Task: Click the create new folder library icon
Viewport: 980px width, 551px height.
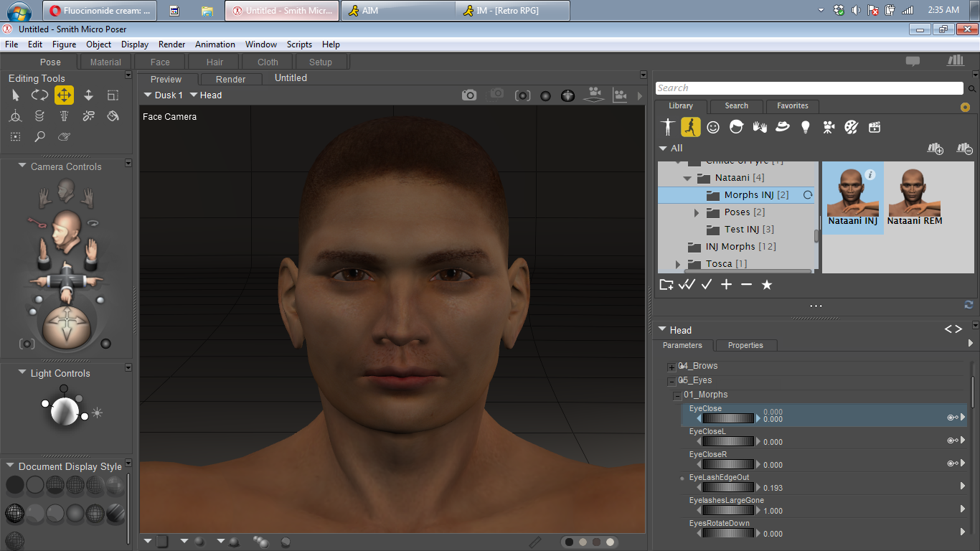Action: [x=666, y=285]
